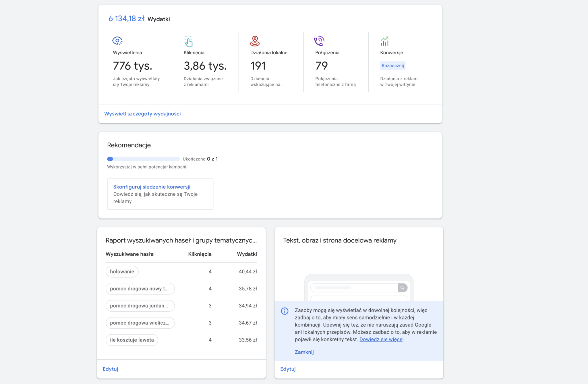The width and height of the screenshot is (588, 384).
Task: Click the map pin icon above Działania lokalne
Action: click(255, 41)
